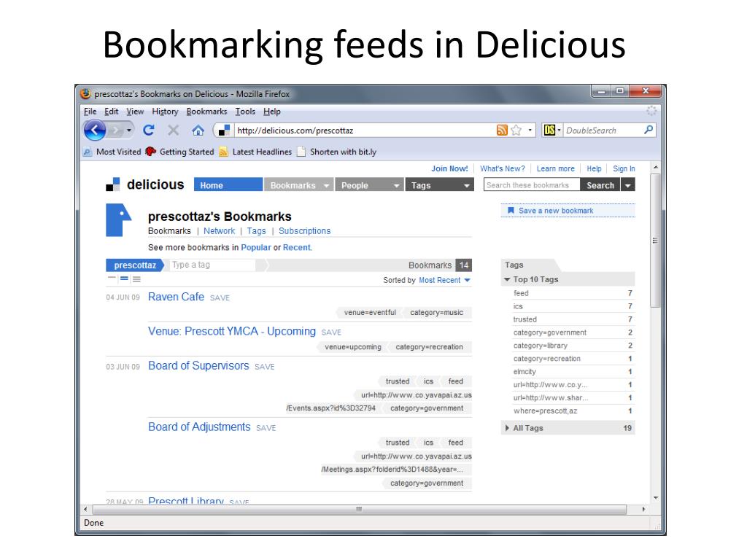This screenshot has height=560, width=747.
Task: Click the Delicious logo icon
Action: (113, 184)
